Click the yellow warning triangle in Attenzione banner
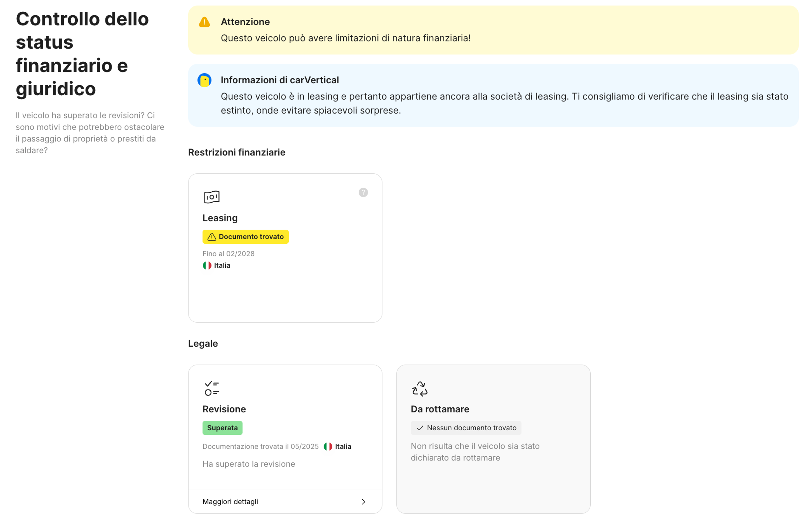The image size is (812, 523). point(204,22)
